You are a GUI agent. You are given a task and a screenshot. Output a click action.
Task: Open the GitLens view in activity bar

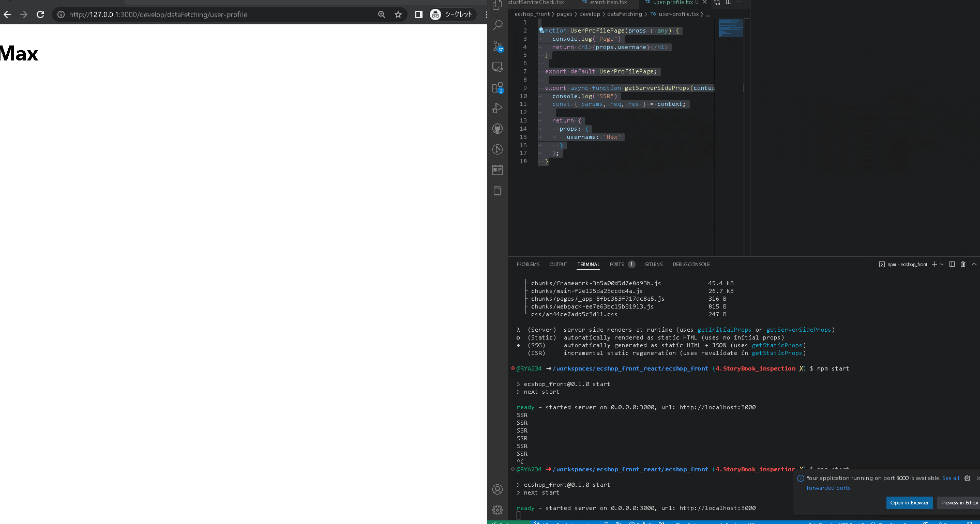tap(497, 149)
